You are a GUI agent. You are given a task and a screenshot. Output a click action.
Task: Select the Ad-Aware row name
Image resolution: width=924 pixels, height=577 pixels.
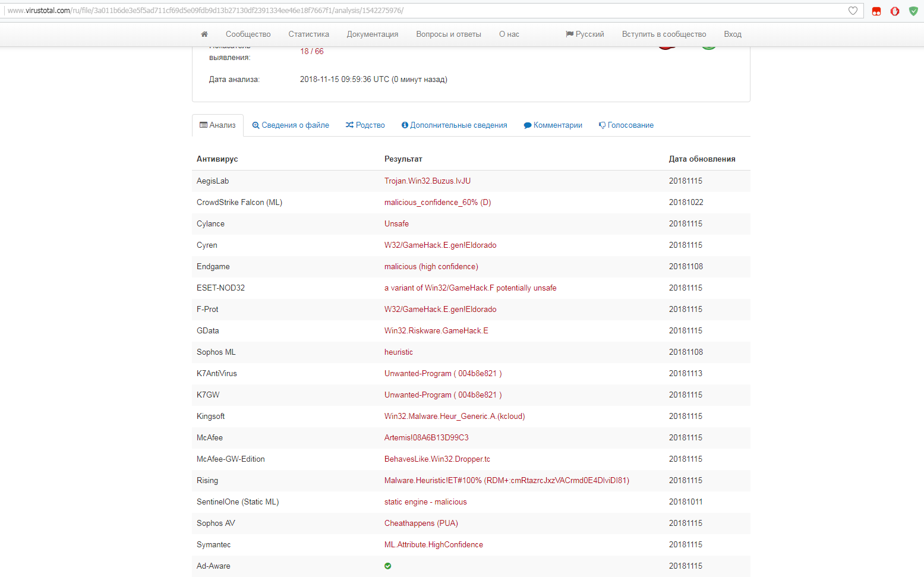click(213, 566)
